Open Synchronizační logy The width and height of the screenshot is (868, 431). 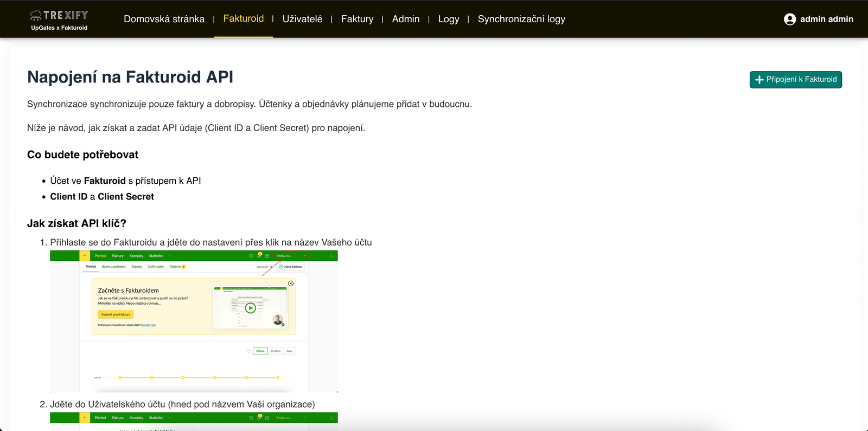tap(521, 19)
